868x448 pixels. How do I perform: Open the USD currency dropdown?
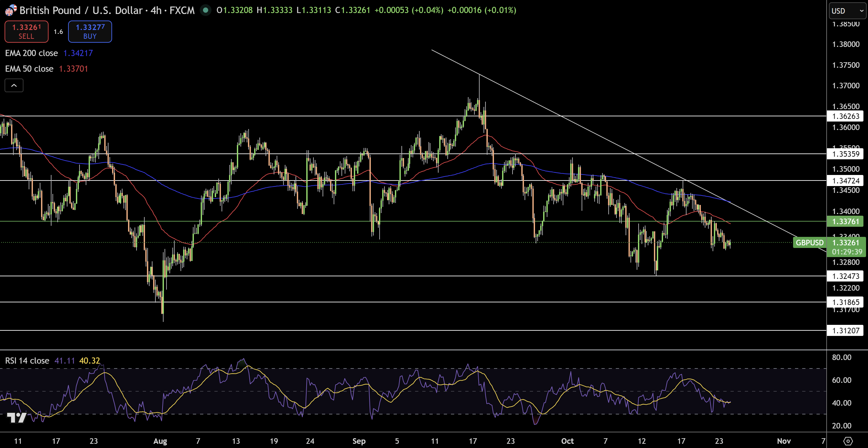847,11
